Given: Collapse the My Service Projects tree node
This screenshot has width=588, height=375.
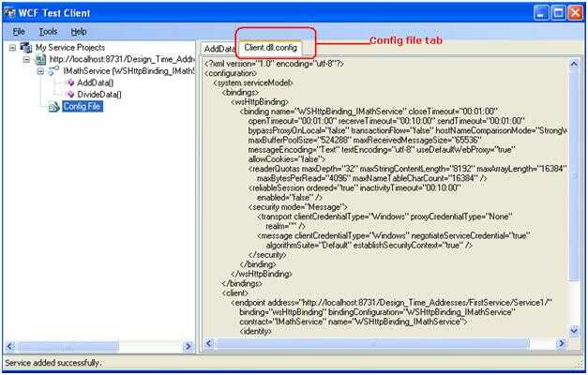Looking at the screenshot, I should pos(11,48).
